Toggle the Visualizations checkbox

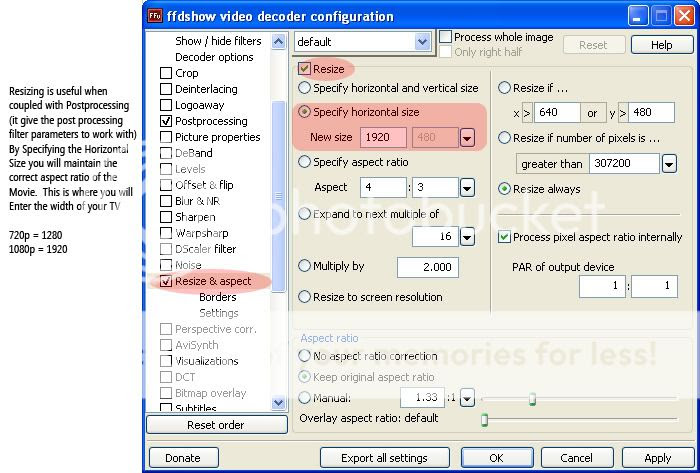pos(166,361)
